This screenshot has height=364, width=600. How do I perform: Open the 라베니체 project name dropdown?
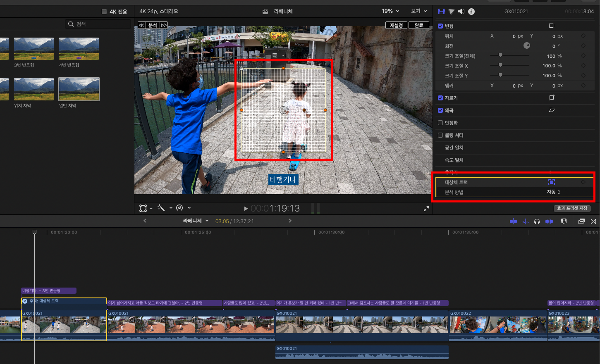[x=196, y=221]
